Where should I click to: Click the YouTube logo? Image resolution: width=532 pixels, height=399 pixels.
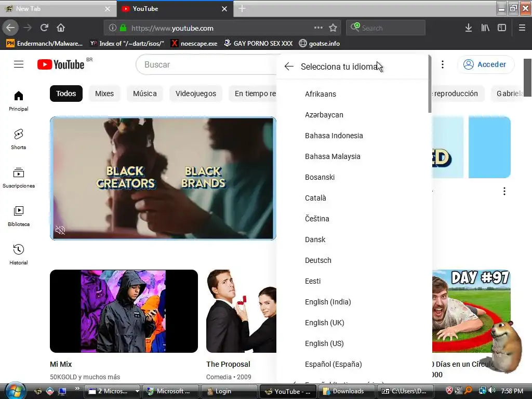61,64
